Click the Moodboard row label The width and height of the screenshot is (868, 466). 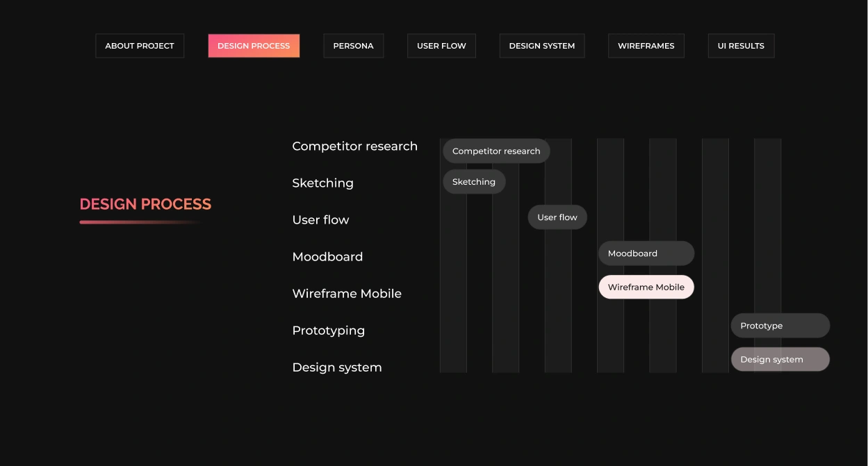(327, 257)
